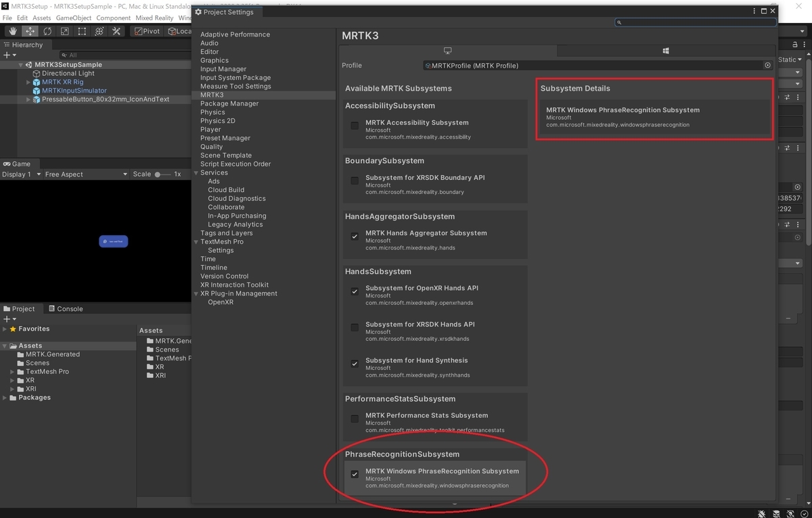812x518 pixels.
Task: Collapse Services group in settings list
Action: (x=196, y=173)
